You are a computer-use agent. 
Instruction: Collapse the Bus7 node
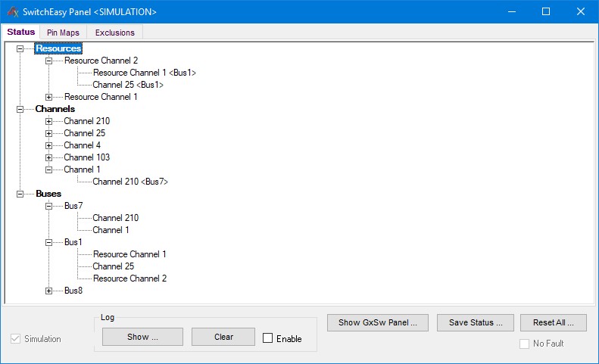tap(49, 206)
